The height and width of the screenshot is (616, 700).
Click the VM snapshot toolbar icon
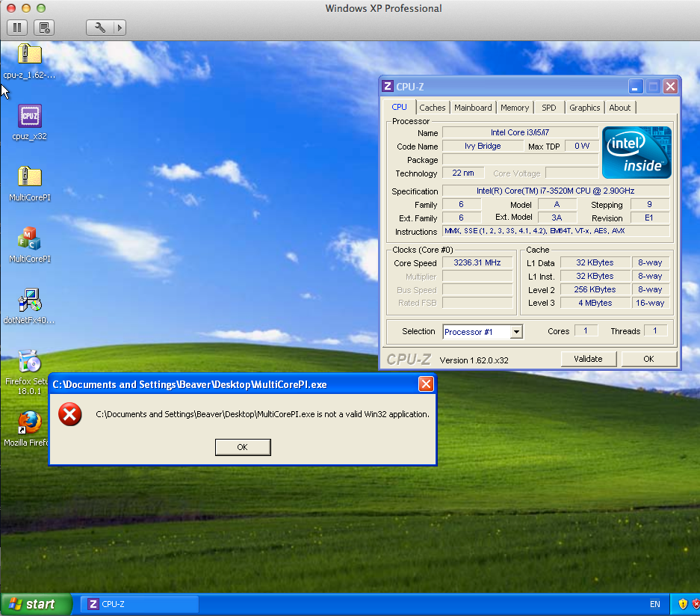(44, 28)
